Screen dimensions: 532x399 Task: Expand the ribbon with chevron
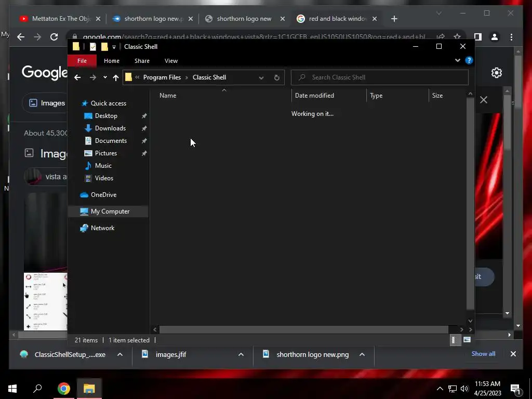457,60
